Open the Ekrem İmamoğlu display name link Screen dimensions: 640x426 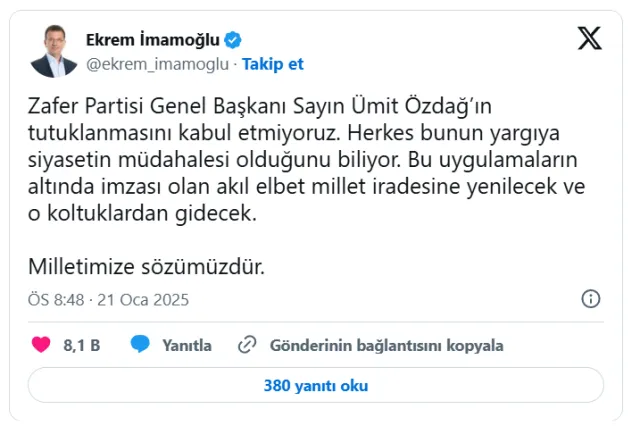tap(153, 40)
